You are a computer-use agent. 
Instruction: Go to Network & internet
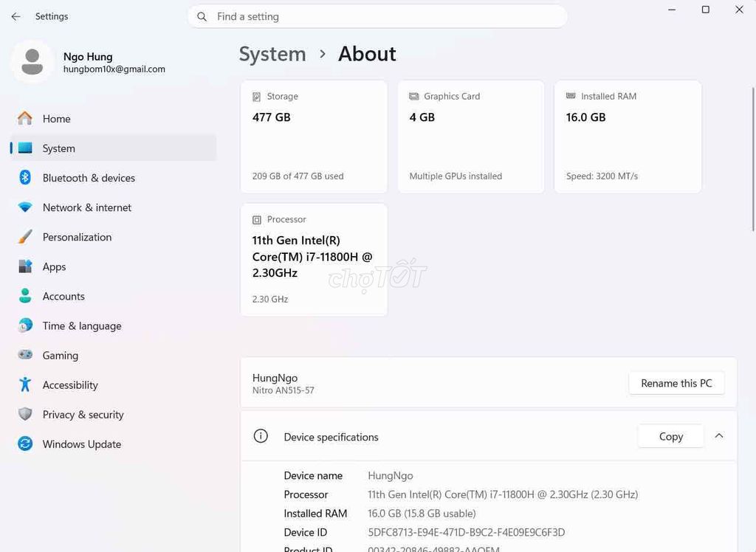point(113,207)
